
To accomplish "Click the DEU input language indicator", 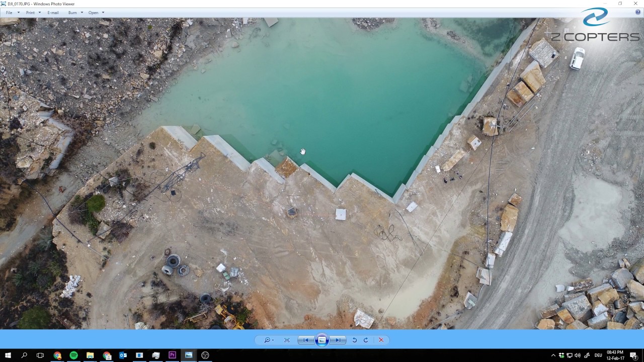I will coord(598,355).
